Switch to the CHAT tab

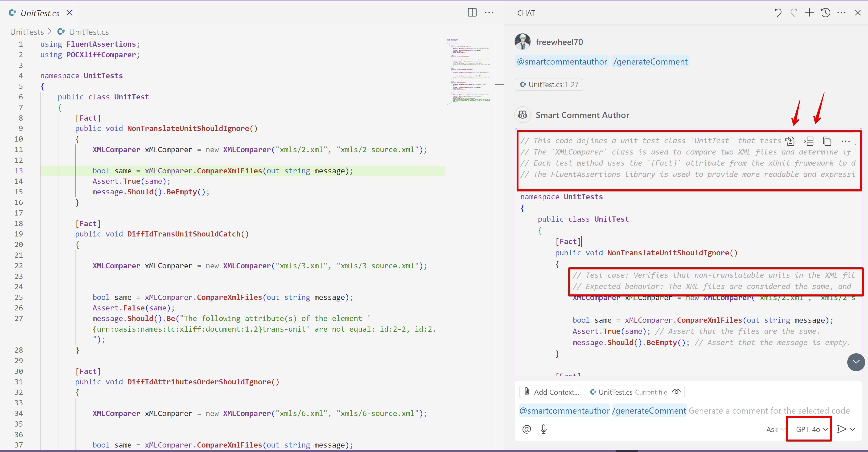pos(526,13)
